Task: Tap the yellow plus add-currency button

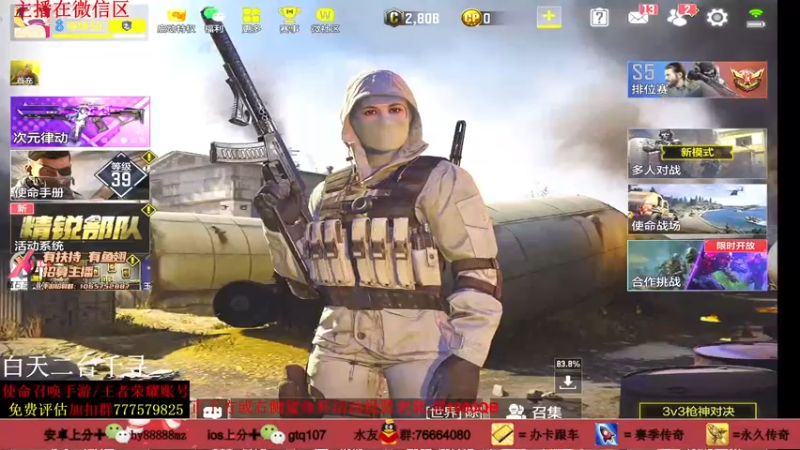Action: pyautogui.click(x=549, y=17)
